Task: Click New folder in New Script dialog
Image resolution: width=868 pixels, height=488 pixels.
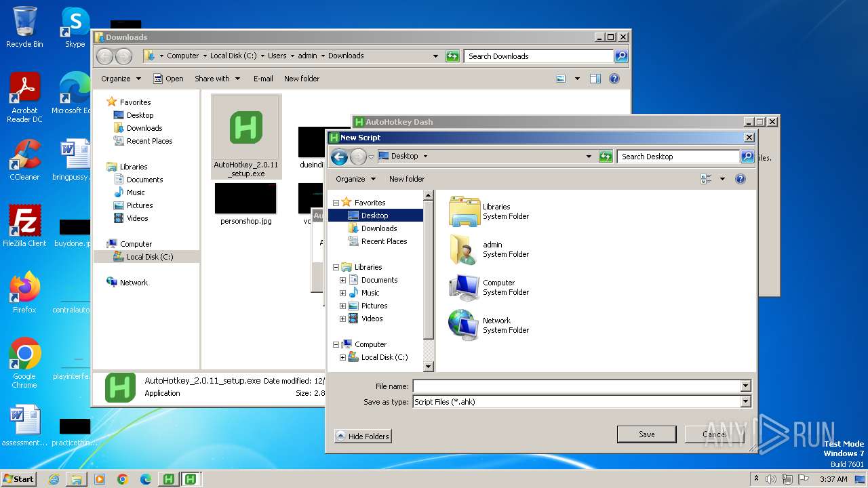Action: click(x=407, y=179)
